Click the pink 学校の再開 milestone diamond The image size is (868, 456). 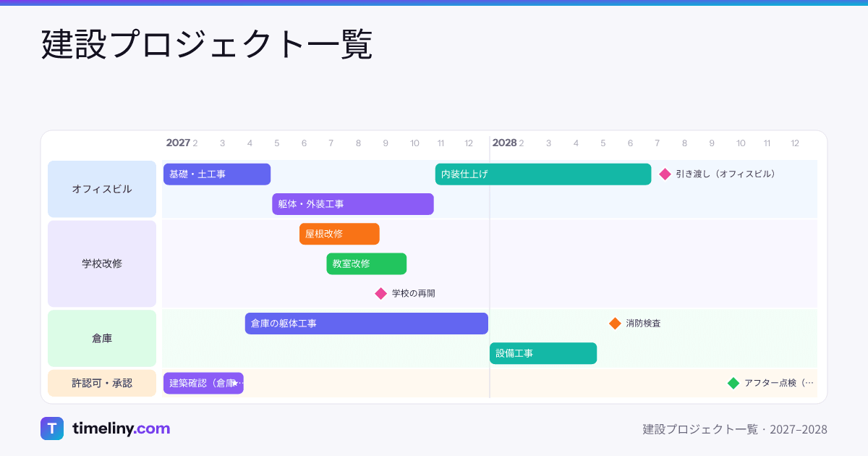pyautogui.click(x=380, y=294)
